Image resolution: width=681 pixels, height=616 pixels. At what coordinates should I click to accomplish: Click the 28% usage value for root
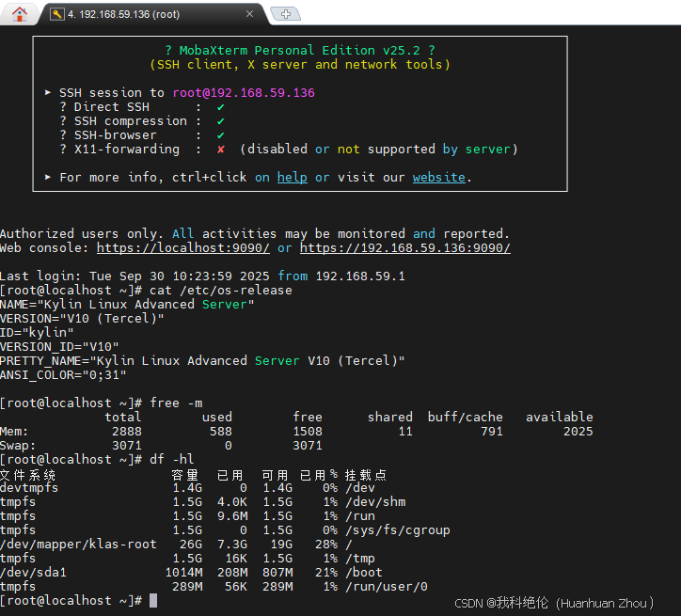click(x=326, y=544)
